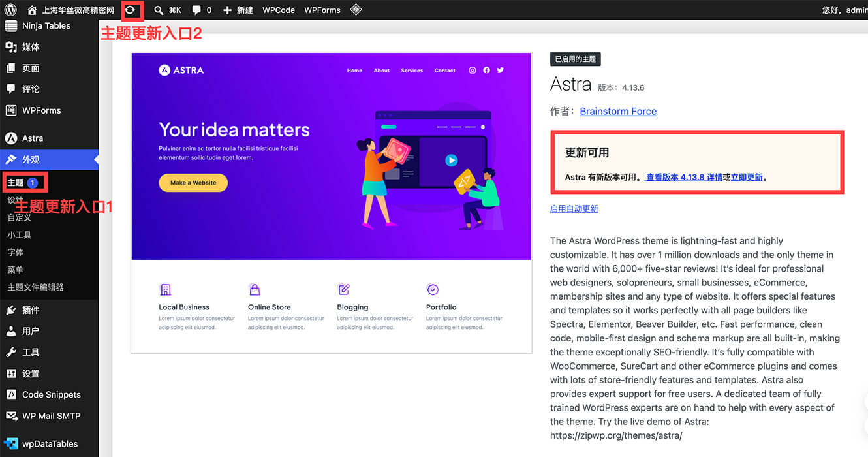This screenshot has width=868, height=457.
Task: Click Contact in the preview navigation
Action: 445,71
